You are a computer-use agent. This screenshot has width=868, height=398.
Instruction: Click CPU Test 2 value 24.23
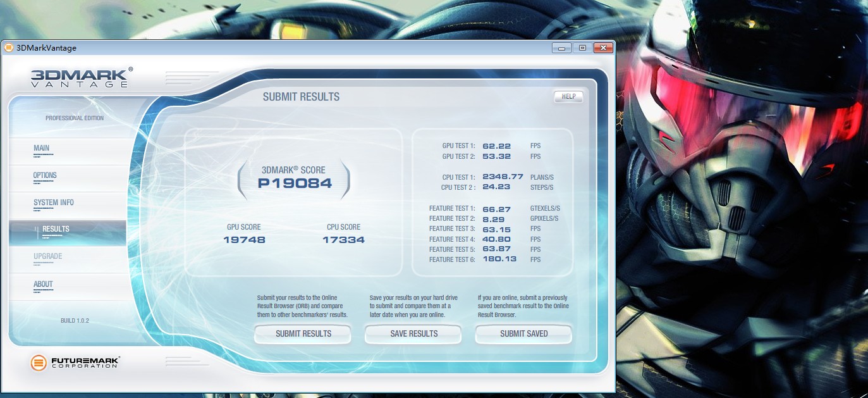tap(496, 187)
